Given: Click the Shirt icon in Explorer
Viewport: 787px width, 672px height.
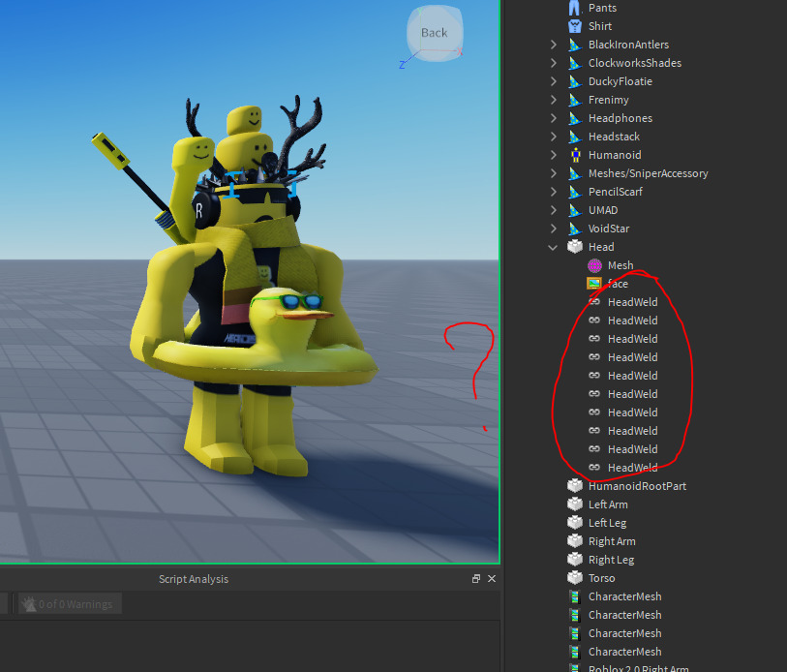Looking at the screenshot, I should [575, 26].
